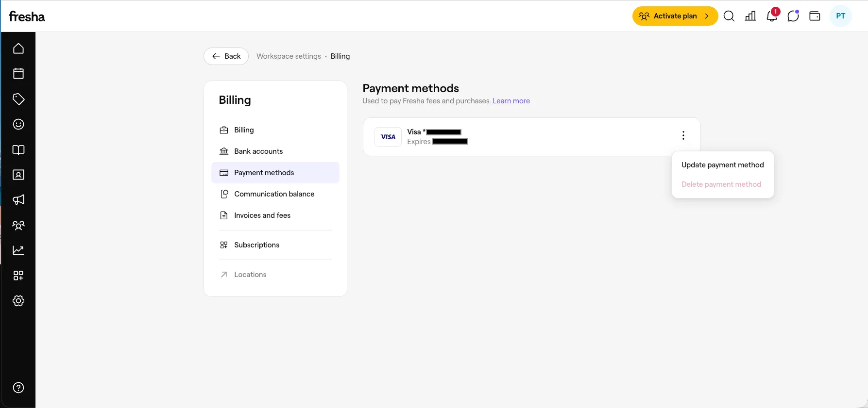Open the wallet icon in header
Viewport: 868px width, 408px height.
pyautogui.click(x=815, y=16)
